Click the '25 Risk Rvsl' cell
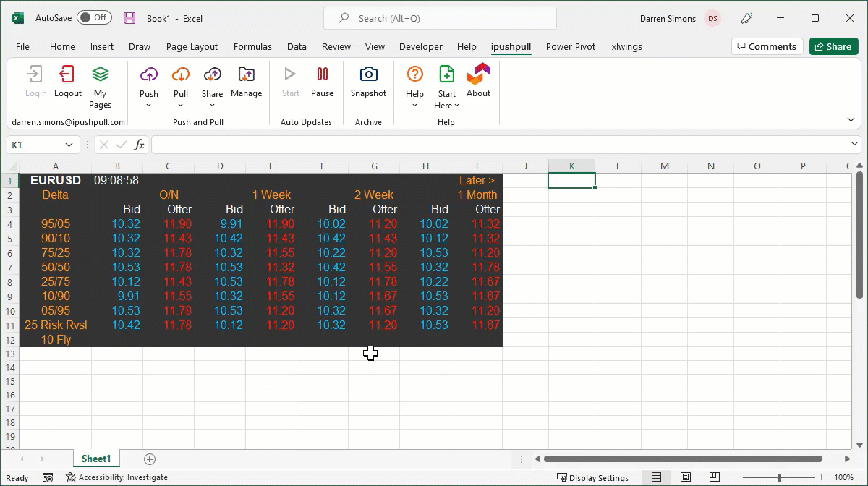Screen dimensions: 868x486 click(56, 325)
